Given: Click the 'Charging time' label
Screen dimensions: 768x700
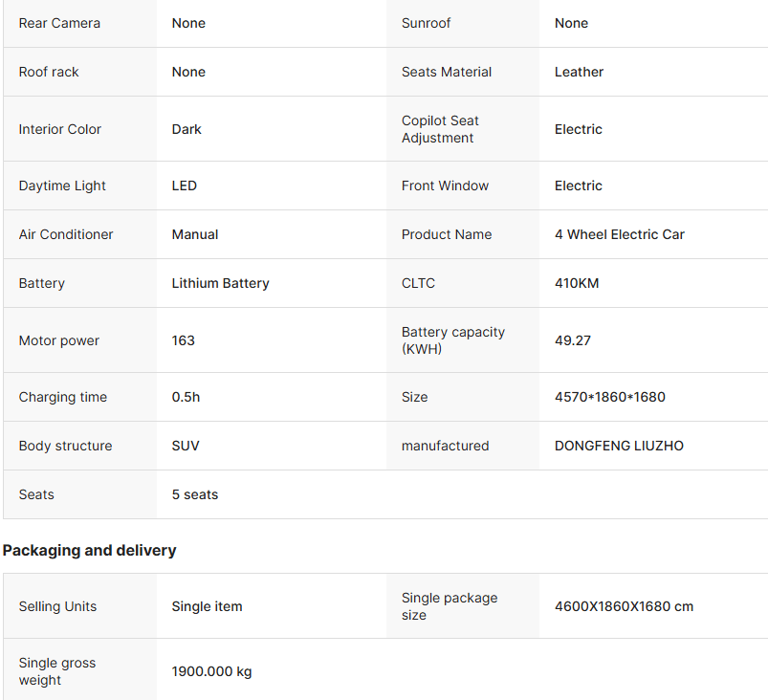Looking at the screenshot, I should pyautogui.click(x=62, y=397).
